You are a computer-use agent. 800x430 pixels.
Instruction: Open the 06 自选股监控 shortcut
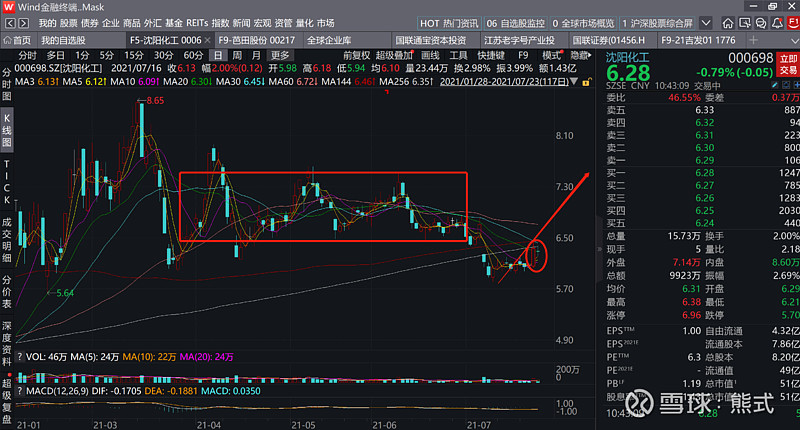point(515,23)
